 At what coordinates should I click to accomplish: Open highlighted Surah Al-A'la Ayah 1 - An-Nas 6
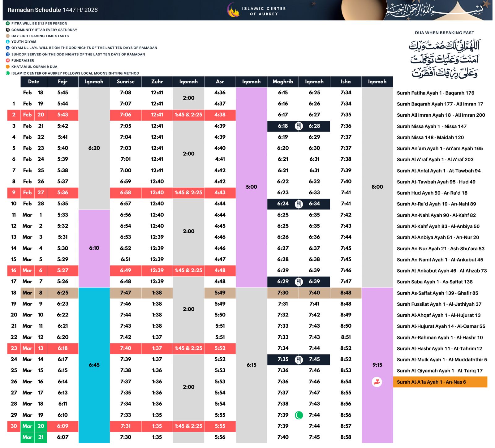pos(440,382)
